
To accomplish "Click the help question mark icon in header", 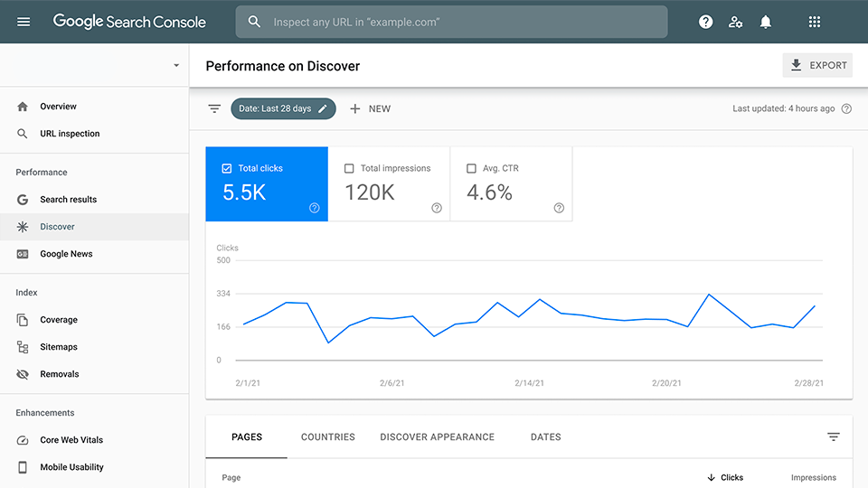I will (706, 22).
